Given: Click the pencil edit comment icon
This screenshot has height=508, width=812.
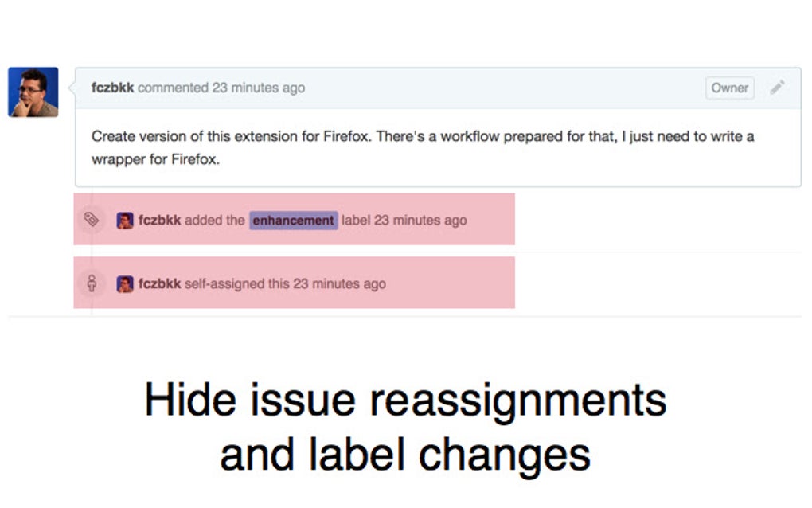Looking at the screenshot, I should pos(777,88).
